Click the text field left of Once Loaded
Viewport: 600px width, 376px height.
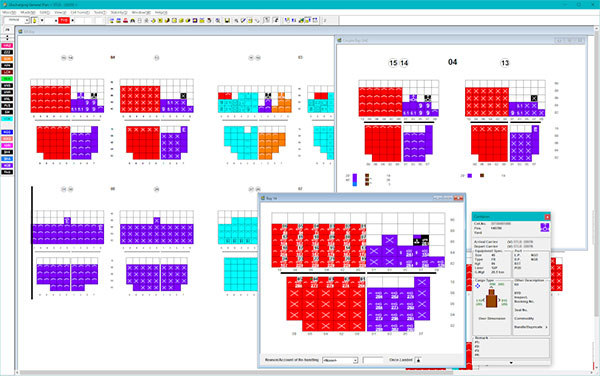(x=373, y=360)
